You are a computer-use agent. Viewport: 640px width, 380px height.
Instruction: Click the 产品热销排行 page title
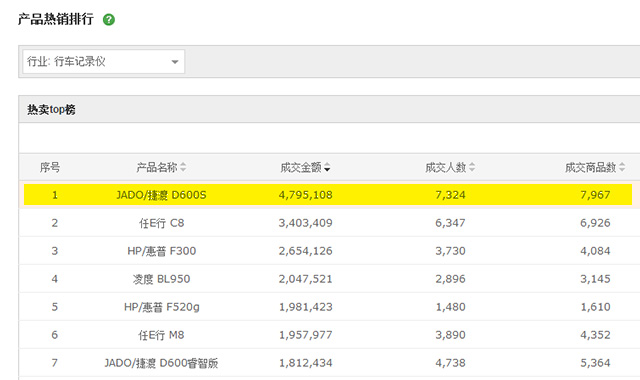[56, 19]
